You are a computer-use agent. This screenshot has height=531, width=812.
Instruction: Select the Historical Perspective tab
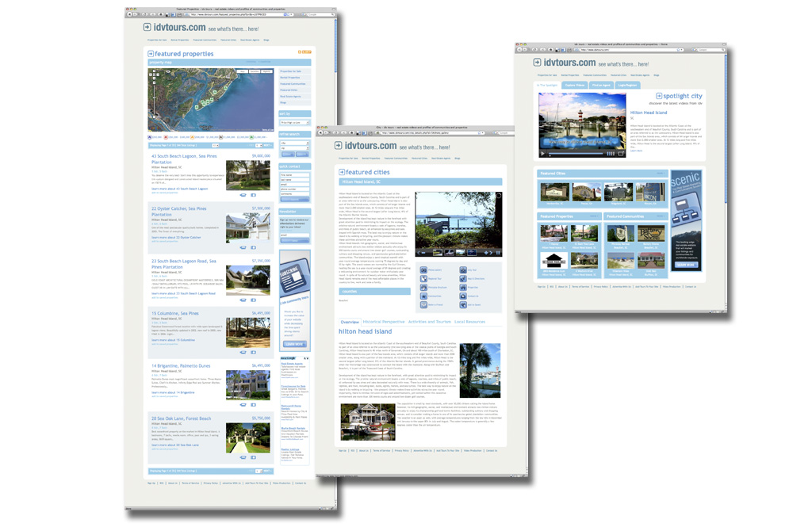[x=384, y=322]
